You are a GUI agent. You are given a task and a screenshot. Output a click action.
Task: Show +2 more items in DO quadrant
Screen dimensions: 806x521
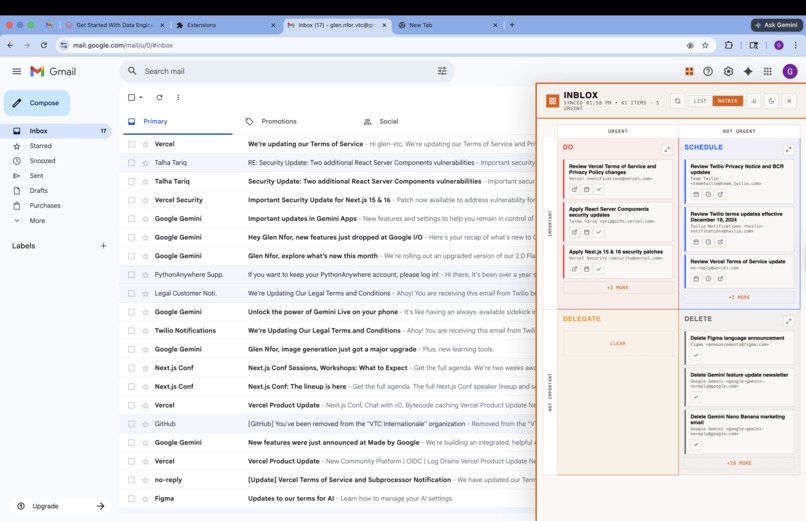(x=617, y=288)
